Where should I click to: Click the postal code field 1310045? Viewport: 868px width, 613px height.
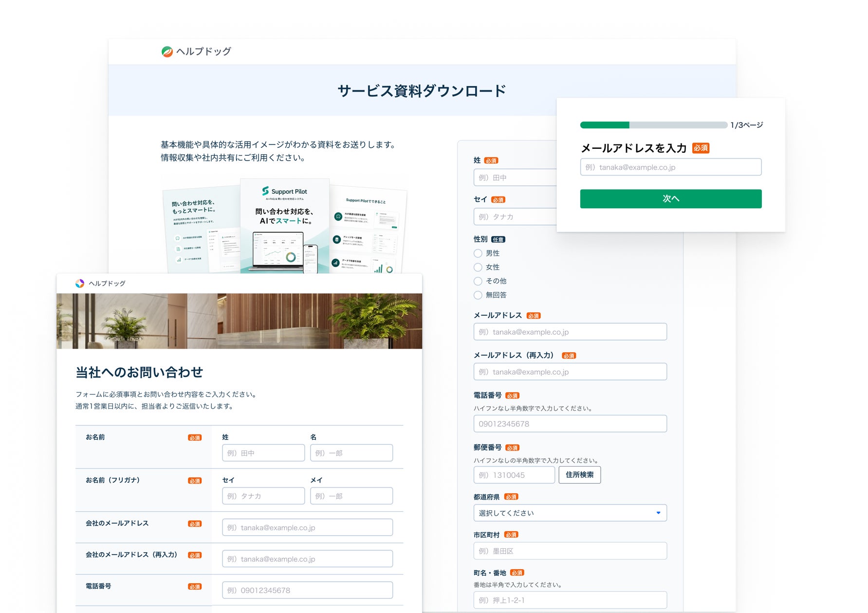514,475
